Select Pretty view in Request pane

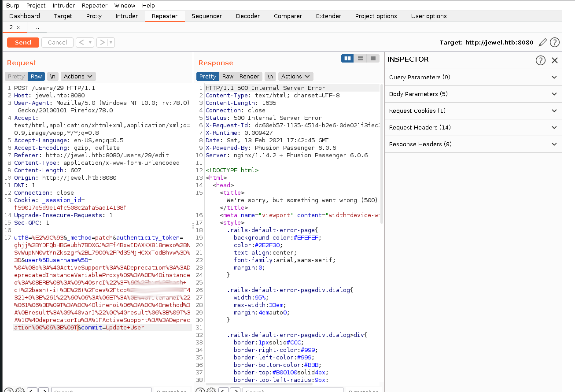tap(16, 76)
